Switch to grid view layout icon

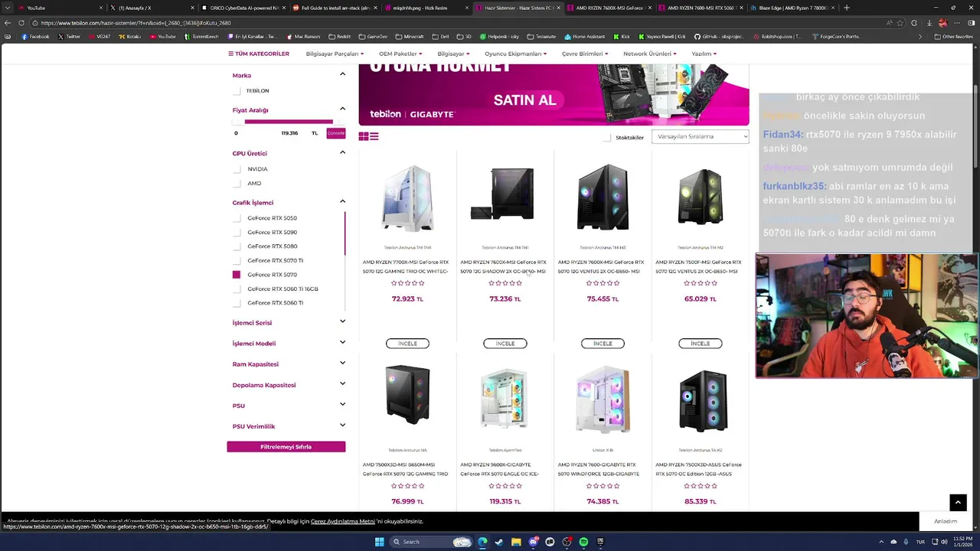coord(364,136)
